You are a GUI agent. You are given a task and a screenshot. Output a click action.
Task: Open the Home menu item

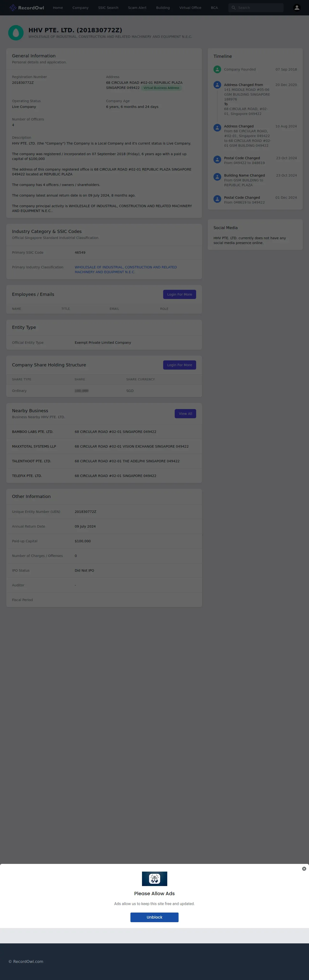click(58, 8)
